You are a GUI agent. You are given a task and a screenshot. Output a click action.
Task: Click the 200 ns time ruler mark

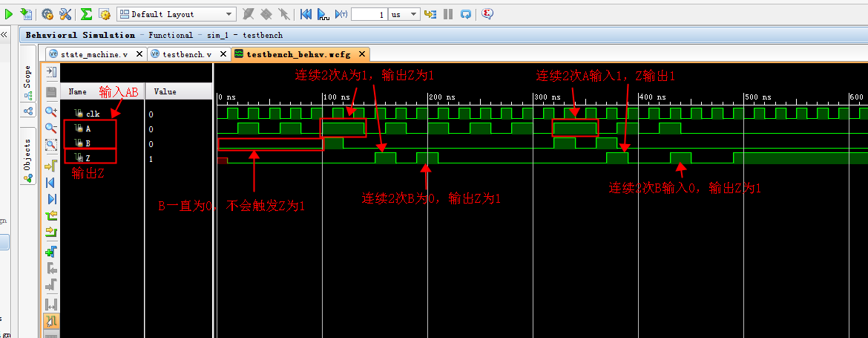(442, 97)
